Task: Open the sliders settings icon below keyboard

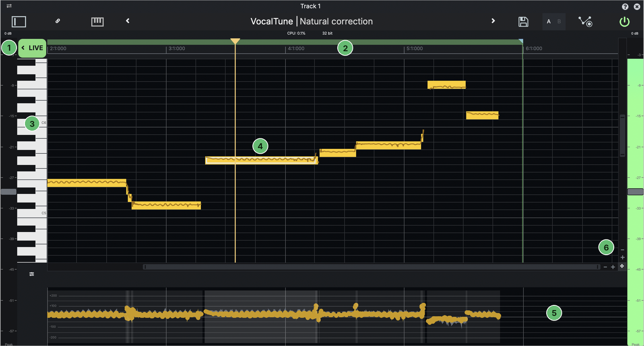Action: (x=32, y=274)
